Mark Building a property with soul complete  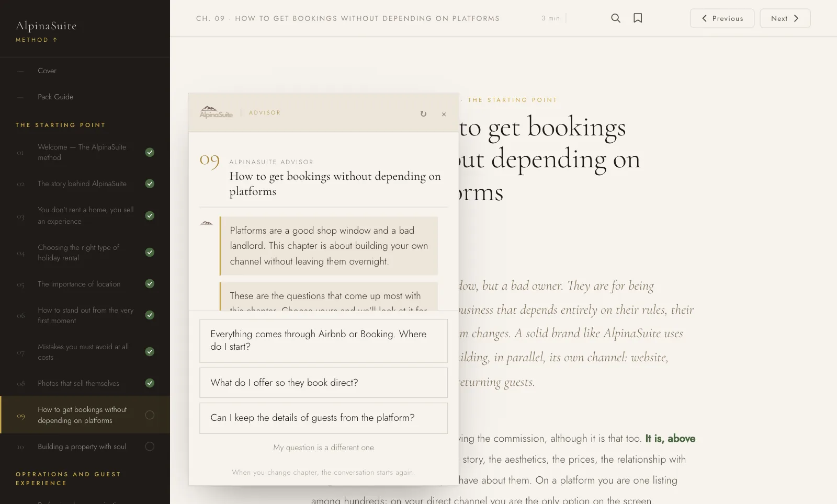click(150, 446)
